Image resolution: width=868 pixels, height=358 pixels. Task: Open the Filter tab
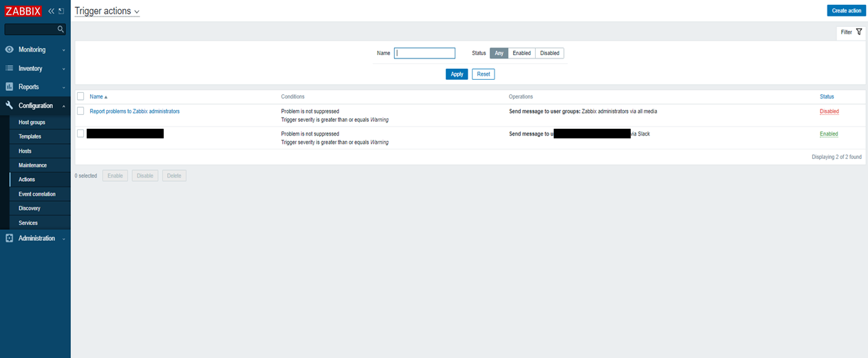851,32
